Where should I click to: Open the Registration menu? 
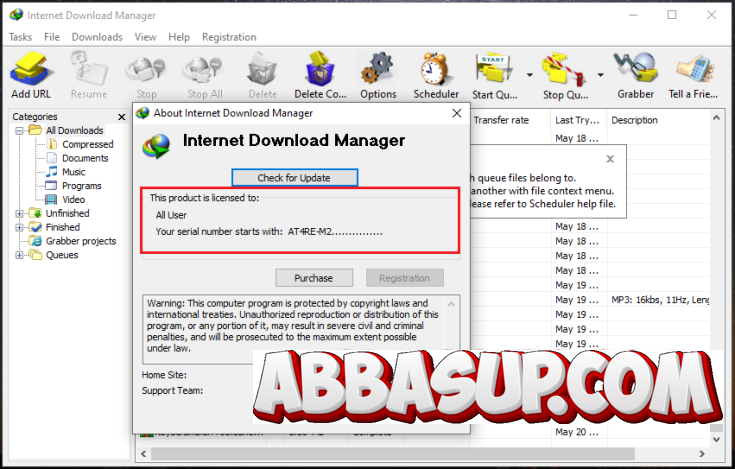[x=229, y=37]
